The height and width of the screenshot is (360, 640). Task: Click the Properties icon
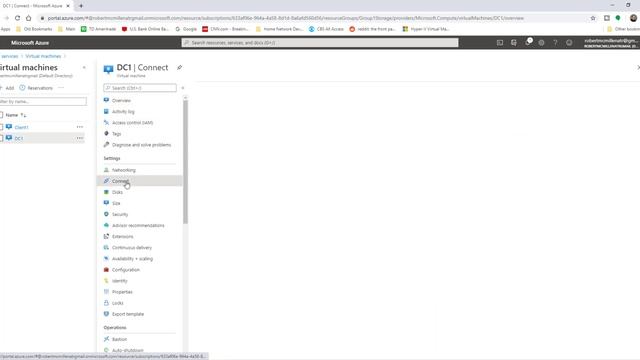point(106,292)
